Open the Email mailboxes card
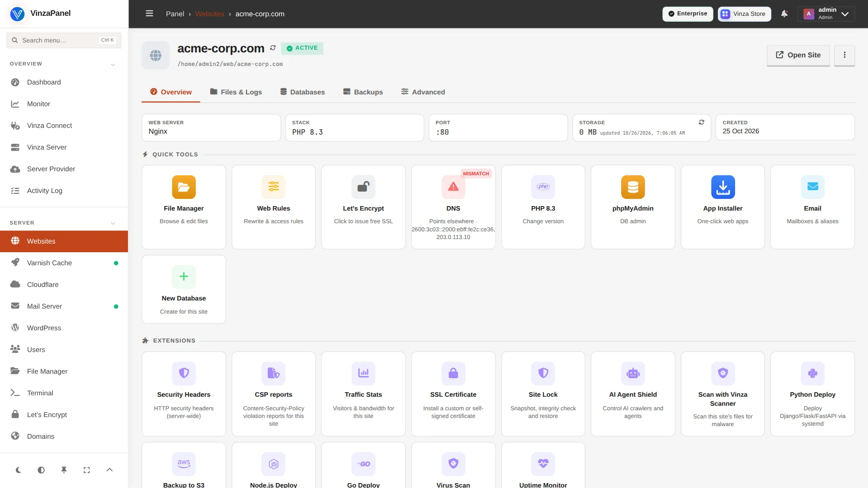Image resolution: width=868 pixels, height=488 pixels. coord(812,207)
